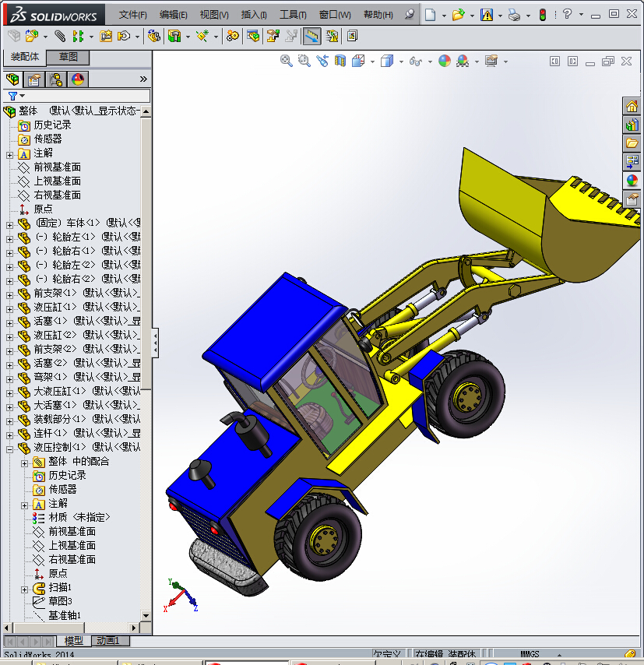Image resolution: width=644 pixels, height=665 pixels.
Task: Select the 基准轴1 axis item
Action: 65,615
